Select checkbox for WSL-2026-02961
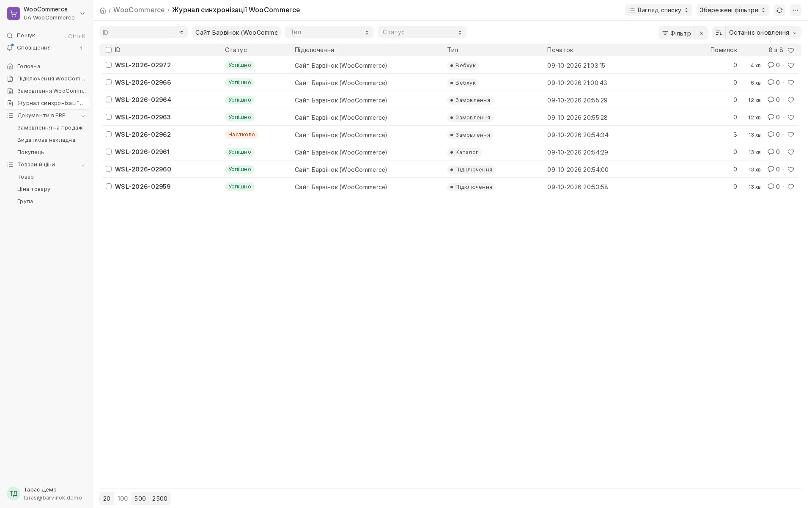 109,152
